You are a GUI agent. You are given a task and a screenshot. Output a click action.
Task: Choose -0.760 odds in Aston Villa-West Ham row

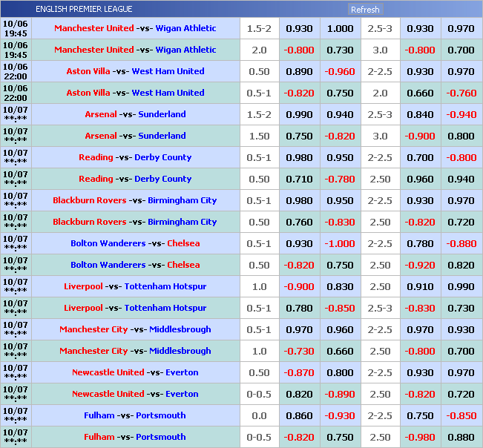coord(461,93)
